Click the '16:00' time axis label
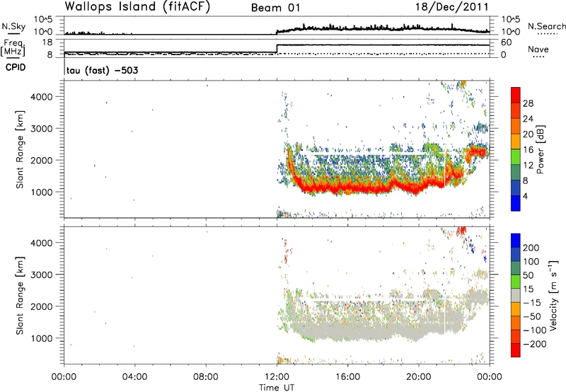Image resolution: width=566 pixels, height=392 pixels. [x=347, y=377]
